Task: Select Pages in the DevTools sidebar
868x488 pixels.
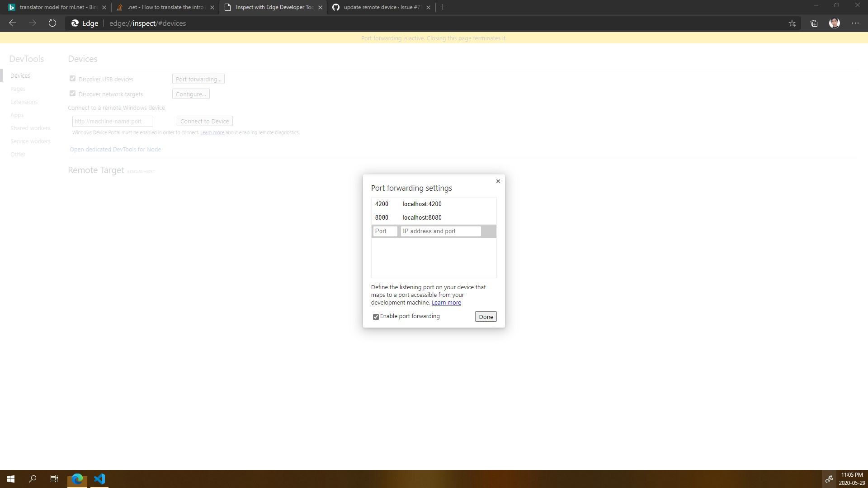Action: point(18,89)
